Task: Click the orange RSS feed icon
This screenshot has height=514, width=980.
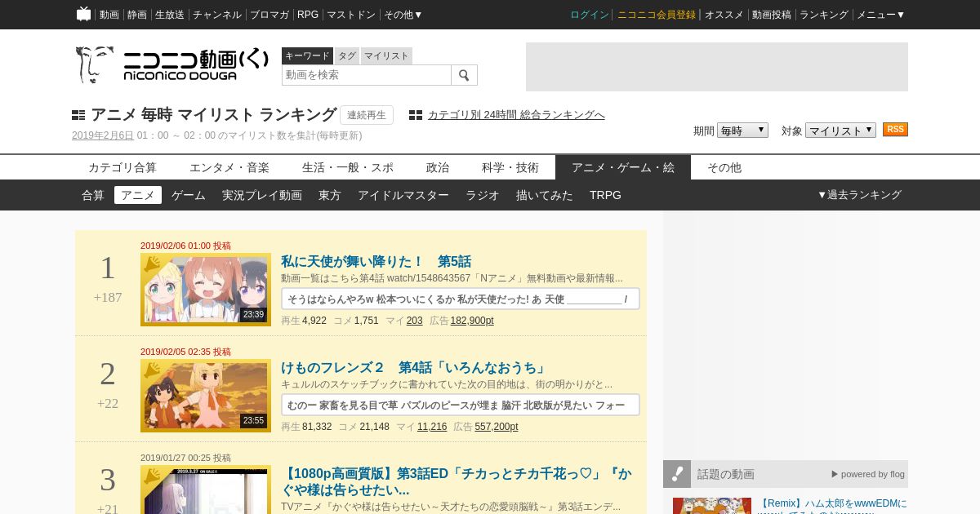Action: point(895,130)
